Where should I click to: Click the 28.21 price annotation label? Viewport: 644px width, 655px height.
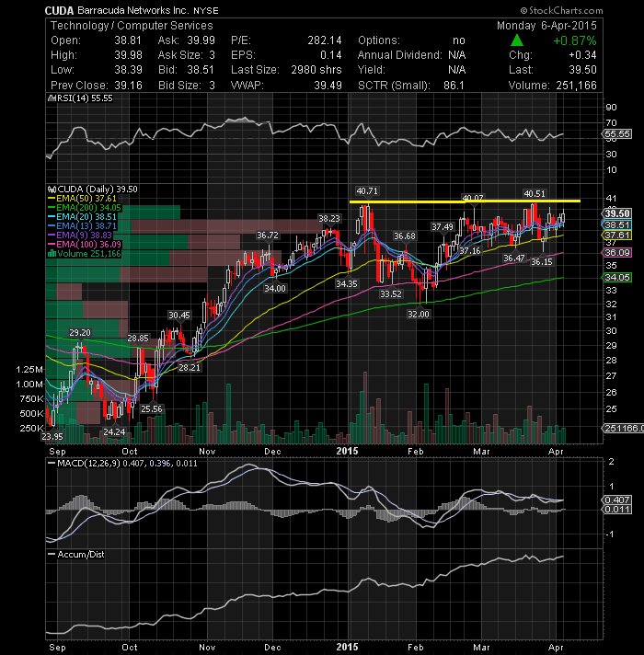point(190,368)
